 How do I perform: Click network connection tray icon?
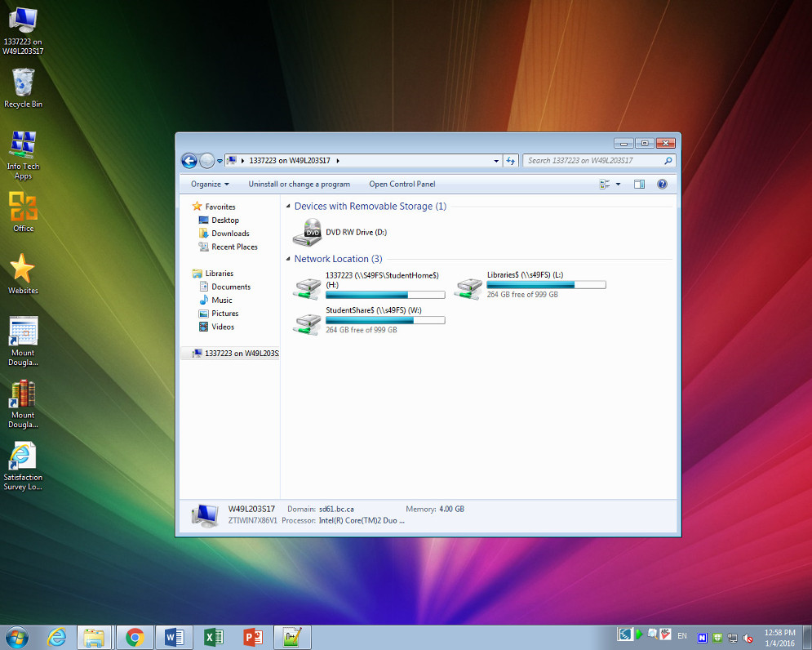[732, 638]
